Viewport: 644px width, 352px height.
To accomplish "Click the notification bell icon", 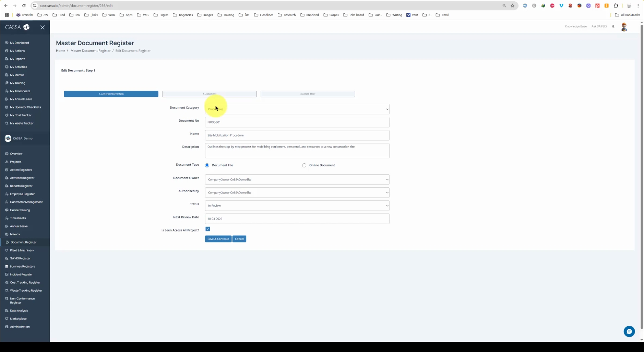I will point(613,26).
